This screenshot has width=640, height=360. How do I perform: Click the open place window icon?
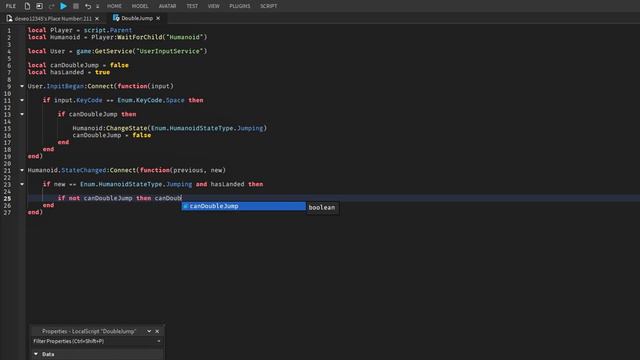(39, 6)
